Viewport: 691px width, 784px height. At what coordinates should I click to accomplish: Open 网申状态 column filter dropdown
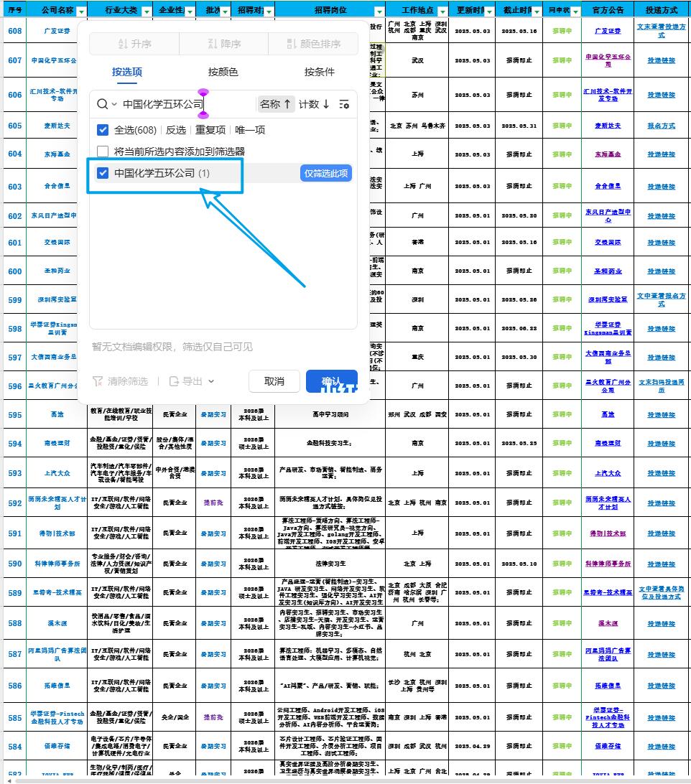pos(575,11)
